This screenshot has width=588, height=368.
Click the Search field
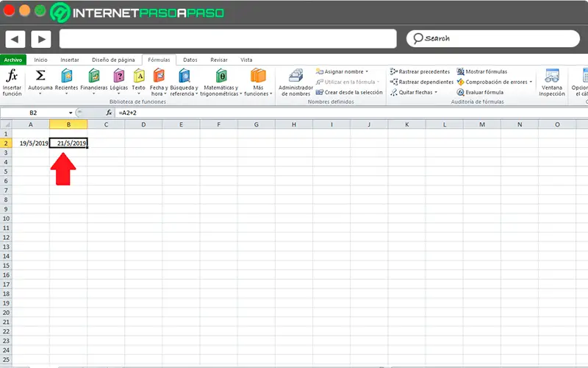coord(492,39)
